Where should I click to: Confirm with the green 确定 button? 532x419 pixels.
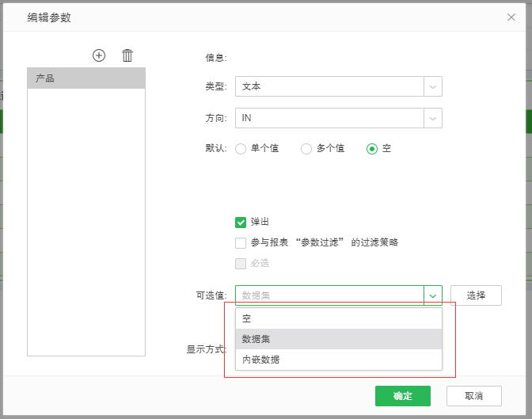(402, 396)
